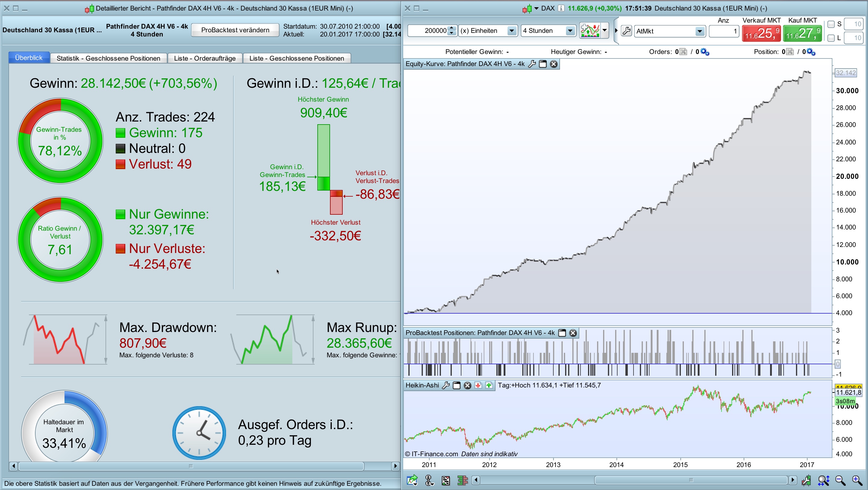This screenshot has height=490, width=868.
Task: Open the 4 Stunden timeframe dropdown
Action: coord(570,31)
